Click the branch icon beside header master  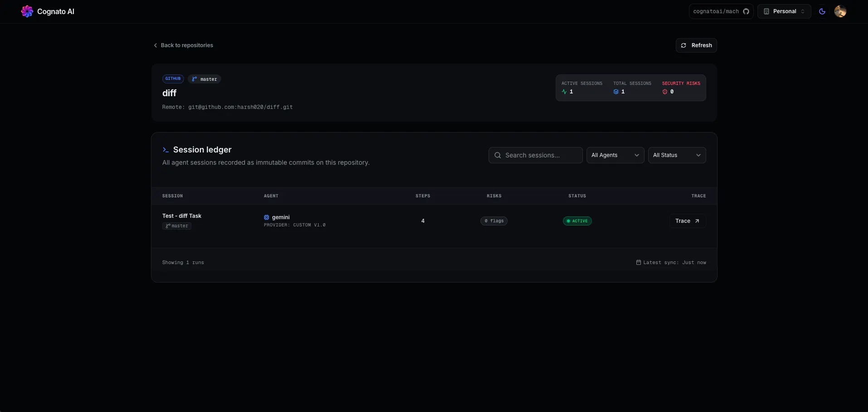click(194, 79)
